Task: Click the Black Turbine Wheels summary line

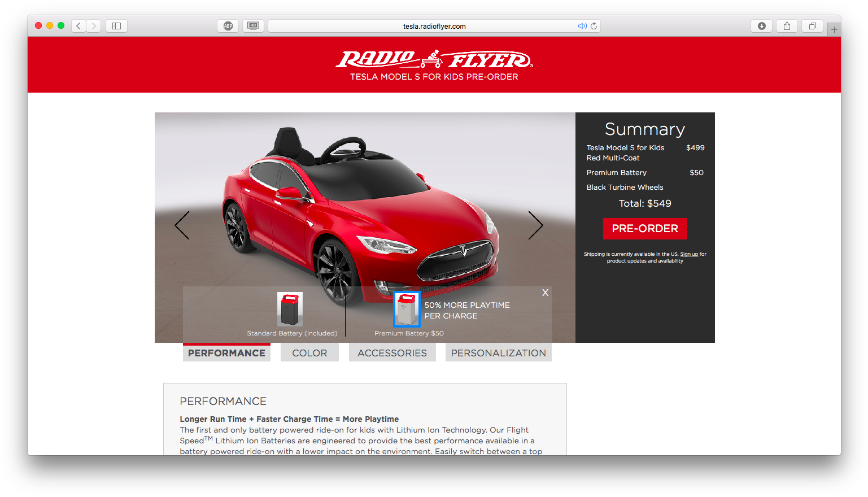Action: coord(625,188)
